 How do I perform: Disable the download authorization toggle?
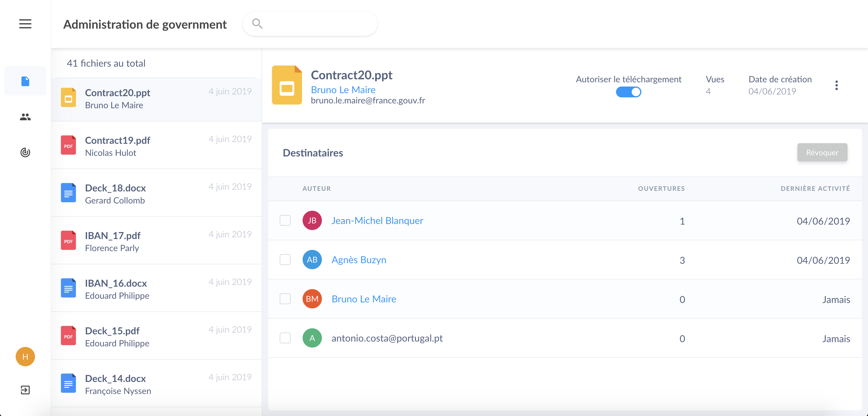tap(628, 92)
